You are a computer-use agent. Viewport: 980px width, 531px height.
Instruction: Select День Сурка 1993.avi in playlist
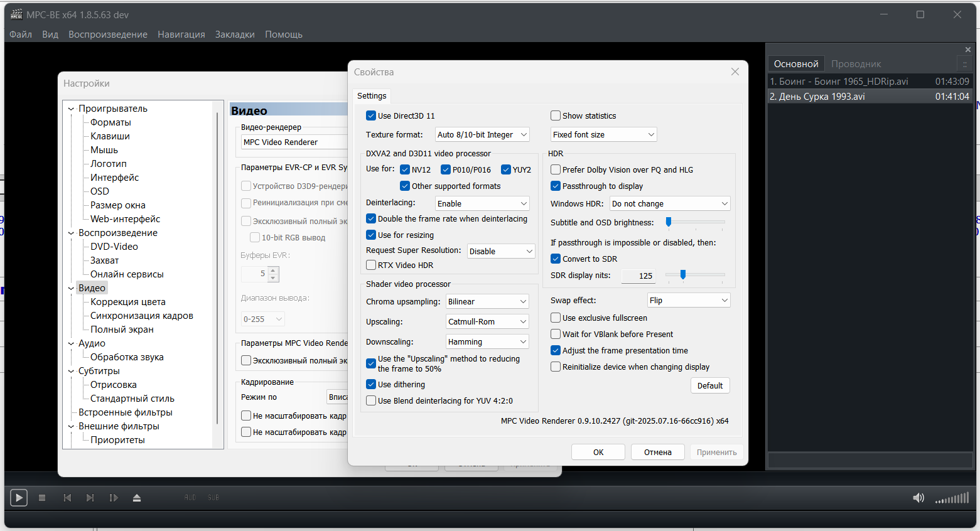[x=870, y=97]
